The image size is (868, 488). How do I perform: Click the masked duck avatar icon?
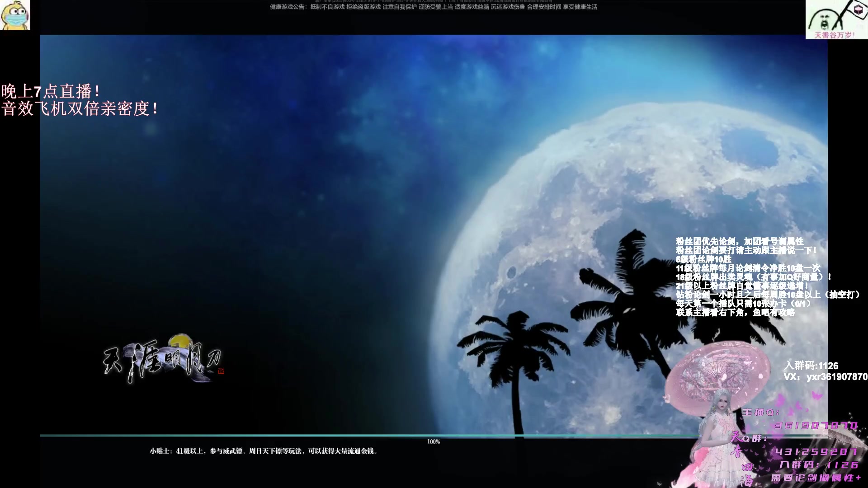tap(15, 15)
